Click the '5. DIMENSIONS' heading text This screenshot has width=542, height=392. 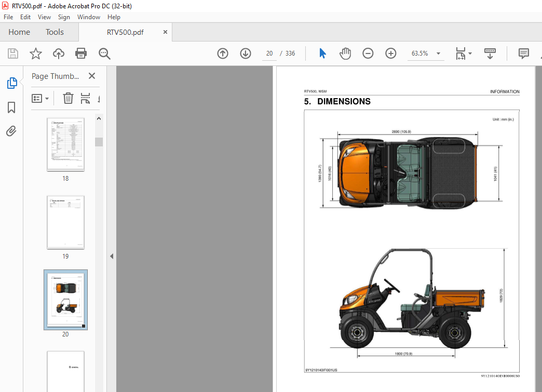pyautogui.click(x=337, y=101)
